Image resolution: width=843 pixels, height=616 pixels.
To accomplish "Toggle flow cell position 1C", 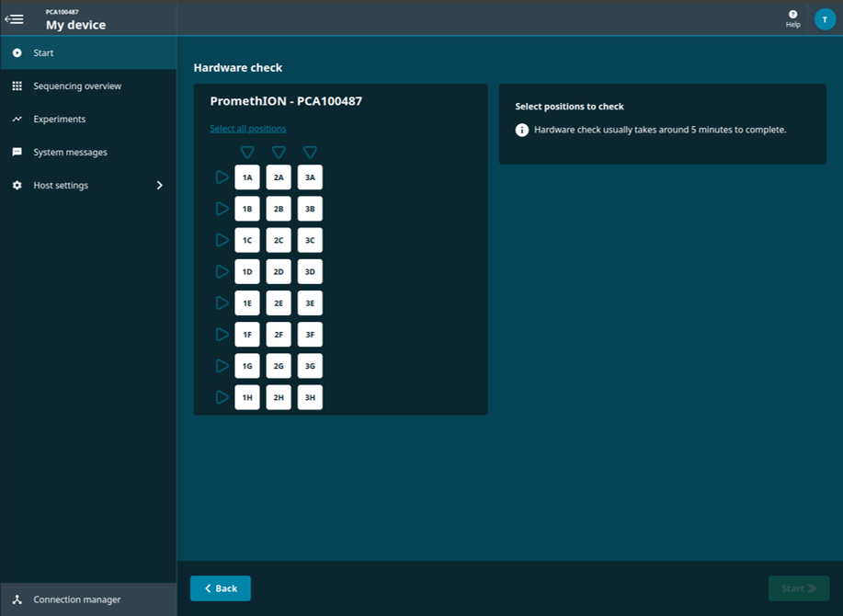I will pos(247,240).
